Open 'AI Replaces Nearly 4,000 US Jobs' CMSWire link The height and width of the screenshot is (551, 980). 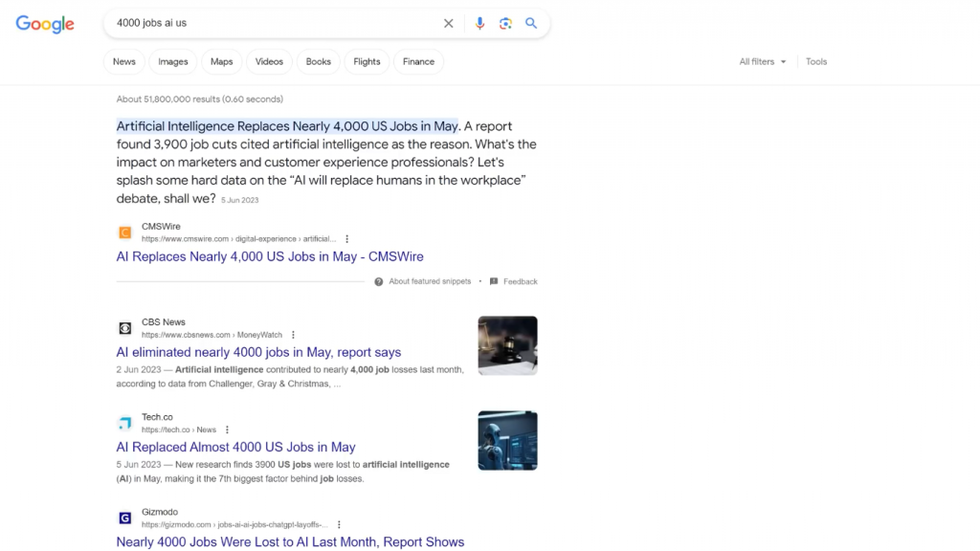click(269, 256)
